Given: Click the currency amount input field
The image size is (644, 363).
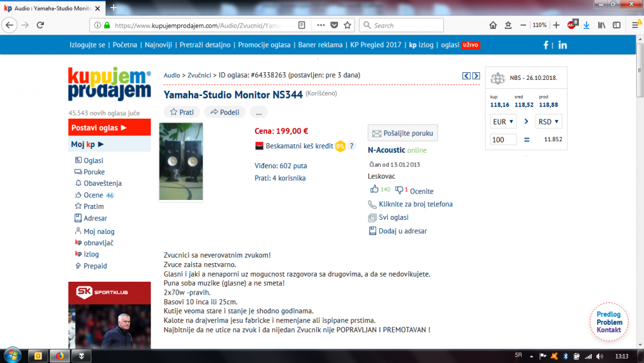Looking at the screenshot, I should pos(503,139).
